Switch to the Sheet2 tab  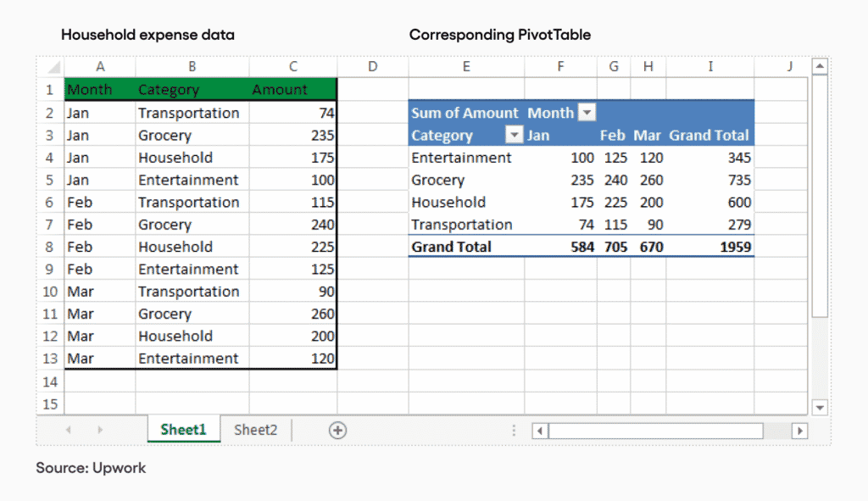(255, 430)
